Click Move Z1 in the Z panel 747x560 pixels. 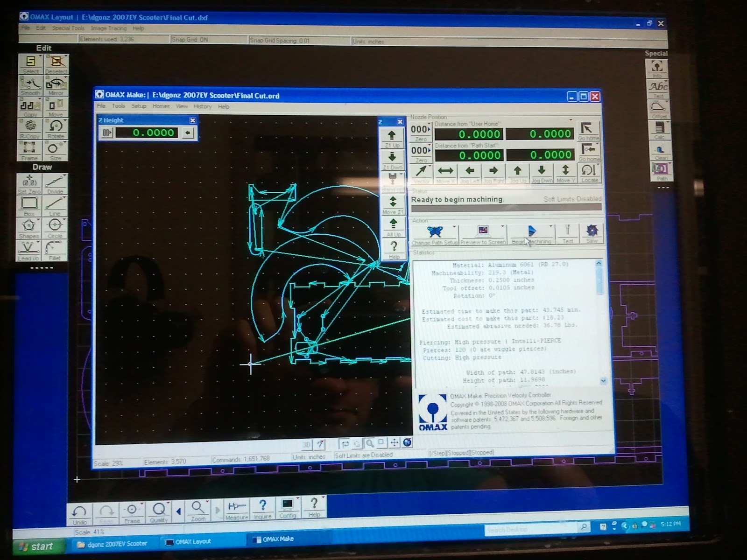(393, 204)
